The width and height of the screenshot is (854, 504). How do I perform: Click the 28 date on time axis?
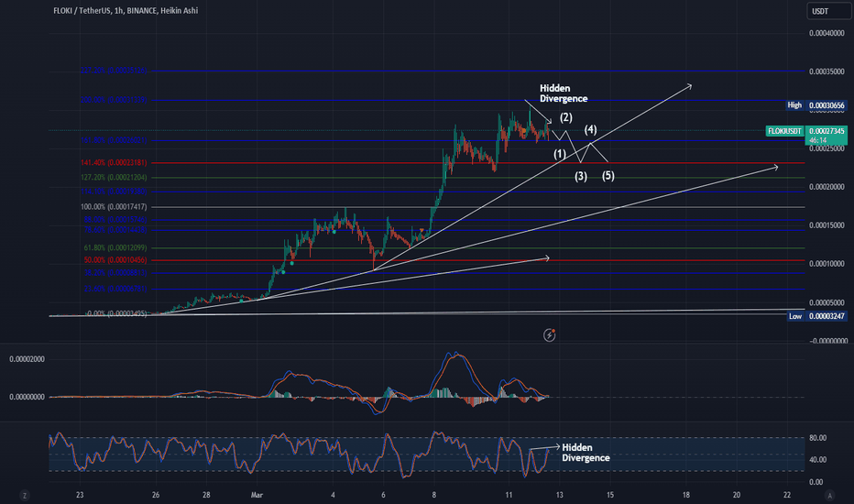pos(206,495)
